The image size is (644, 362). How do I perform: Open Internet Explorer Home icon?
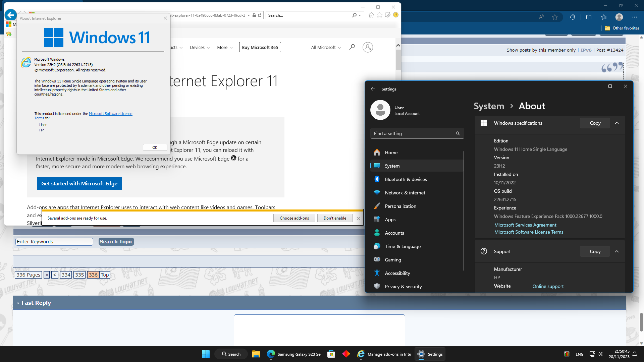[x=371, y=15]
